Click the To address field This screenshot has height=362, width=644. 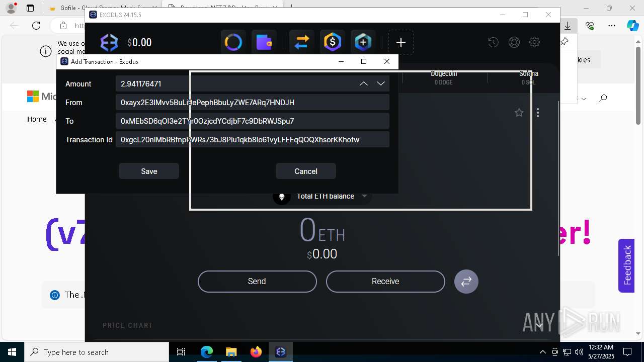(x=253, y=121)
